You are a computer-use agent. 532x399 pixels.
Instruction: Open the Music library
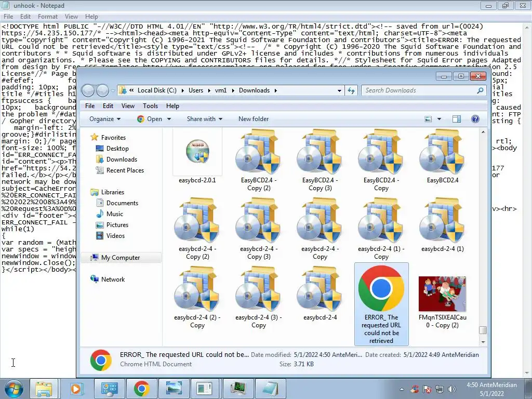(115, 214)
